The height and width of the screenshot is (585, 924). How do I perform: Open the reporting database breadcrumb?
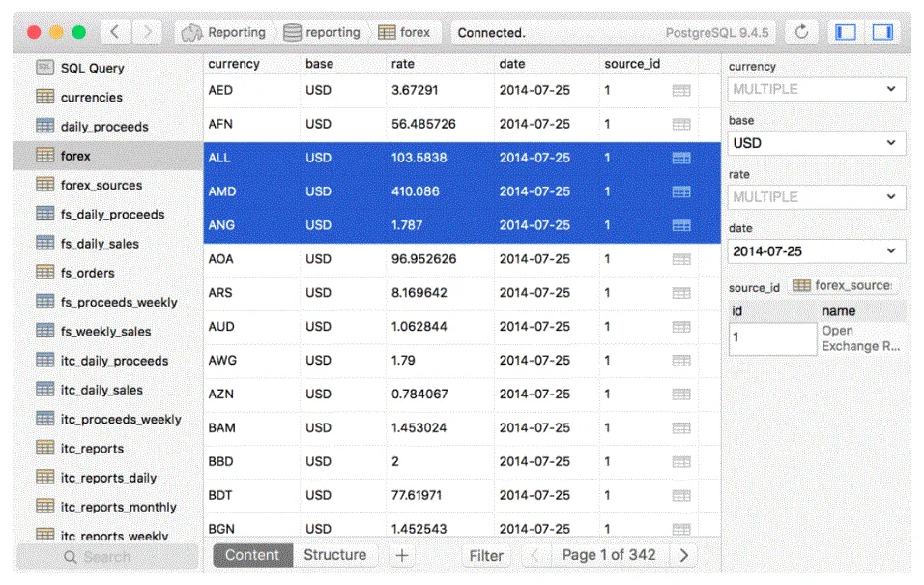click(322, 33)
